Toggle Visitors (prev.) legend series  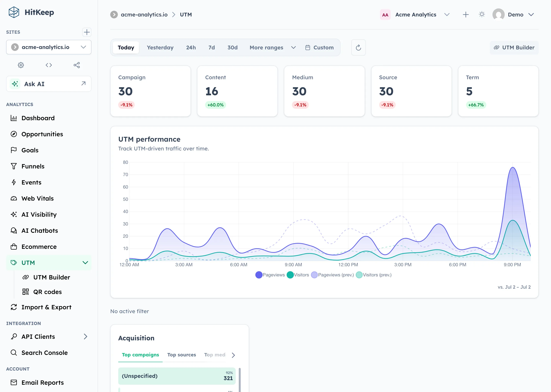[x=374, y=275]
